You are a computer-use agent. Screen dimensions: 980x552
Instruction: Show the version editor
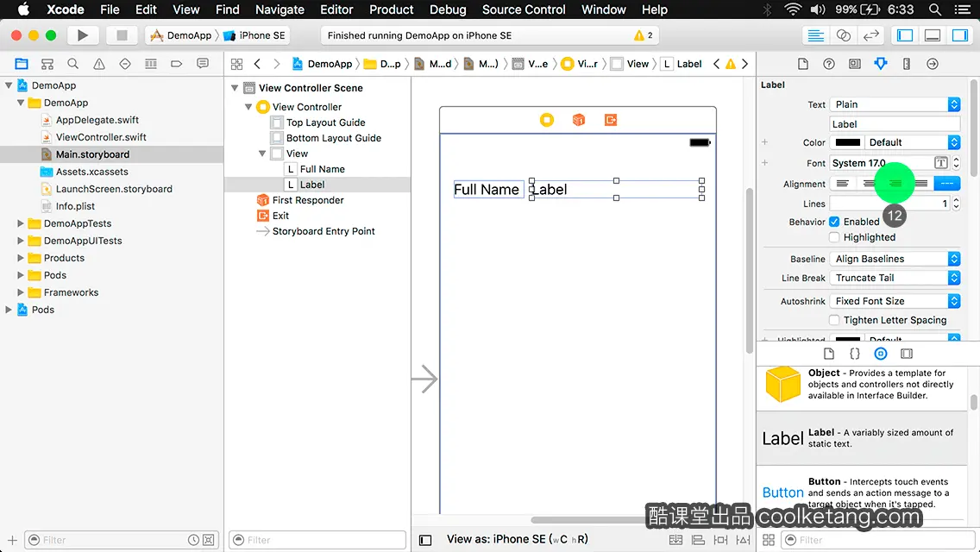click(x=870, y=35)
